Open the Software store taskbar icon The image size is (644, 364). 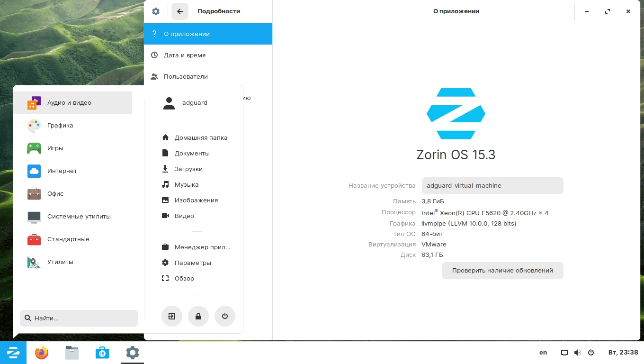point(102,353)
